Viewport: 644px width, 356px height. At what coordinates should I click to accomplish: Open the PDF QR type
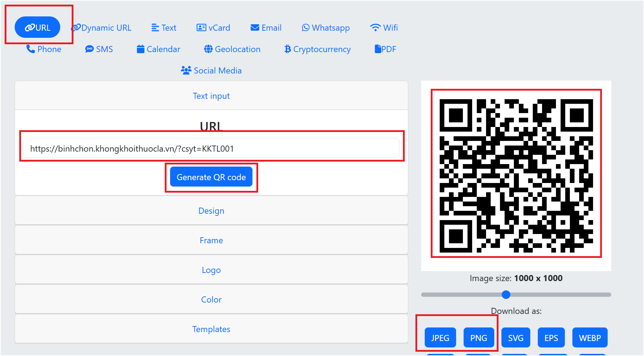pos(385,49)
